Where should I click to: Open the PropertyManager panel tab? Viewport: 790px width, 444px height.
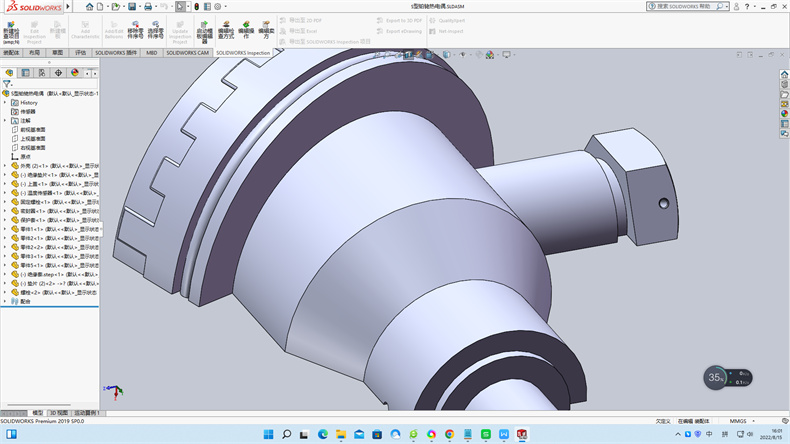pos(26,73)
